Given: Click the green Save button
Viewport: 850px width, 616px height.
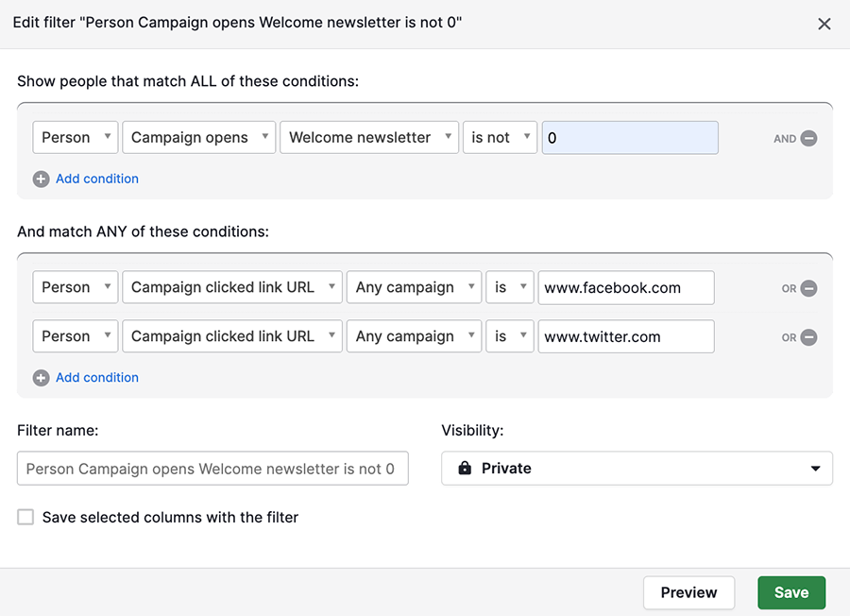Looking at the screenshot, I should pyautogui.click(x=790, y=592).
